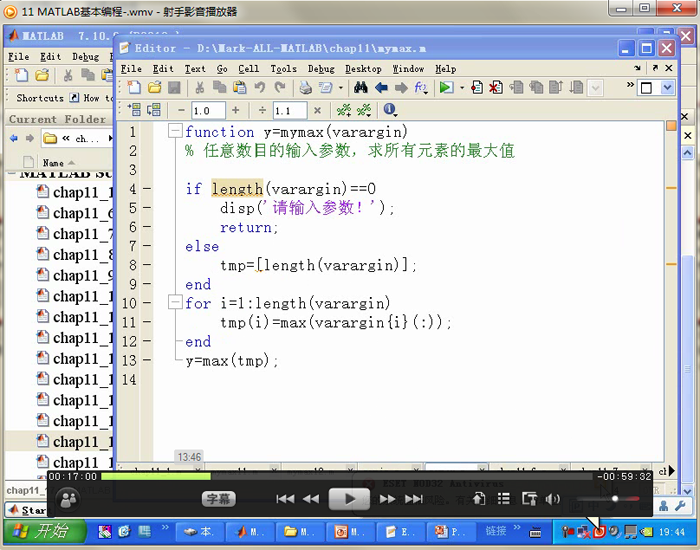
Task: Toggle breakpoint dash at line 4
Action: tap(147, 189)
